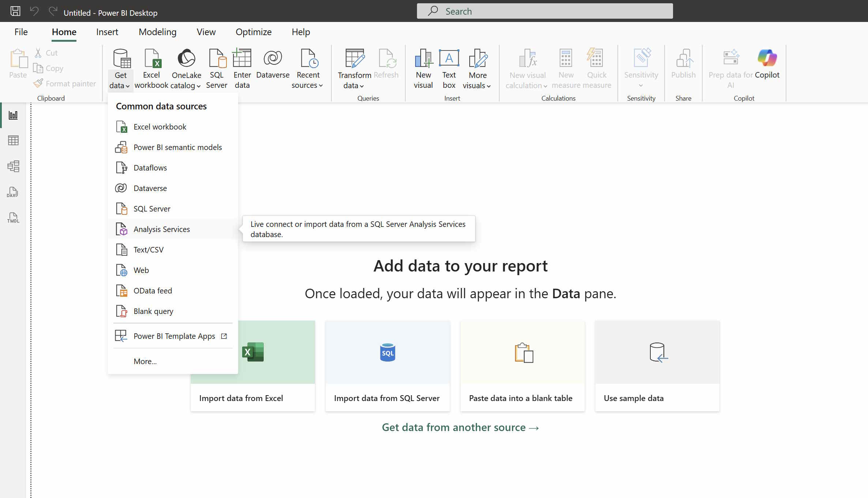Select OData feed menu item
This screenshot has height=498, width=868.
tap(173, 291)
